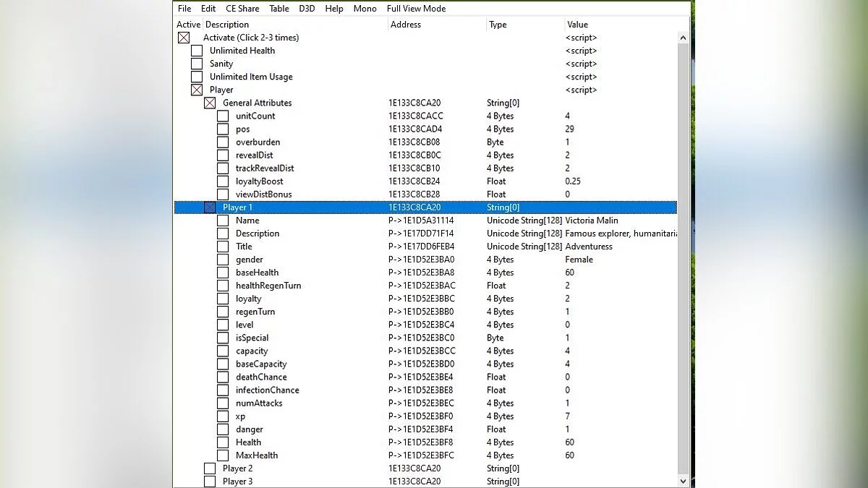Expand the Player 3 entry
Viewport: 868px width, 488px height.
[x=210, y=481]
